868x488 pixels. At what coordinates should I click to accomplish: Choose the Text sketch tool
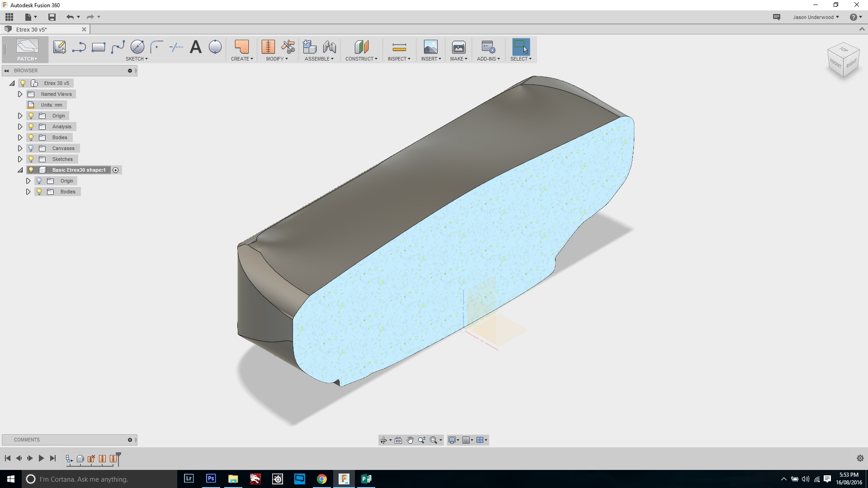pos(195,47)
